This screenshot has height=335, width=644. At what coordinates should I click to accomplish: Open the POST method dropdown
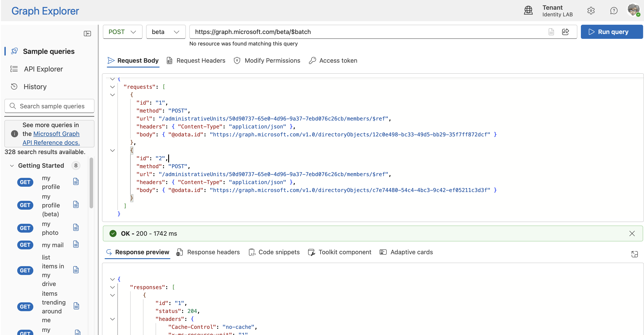122,32
